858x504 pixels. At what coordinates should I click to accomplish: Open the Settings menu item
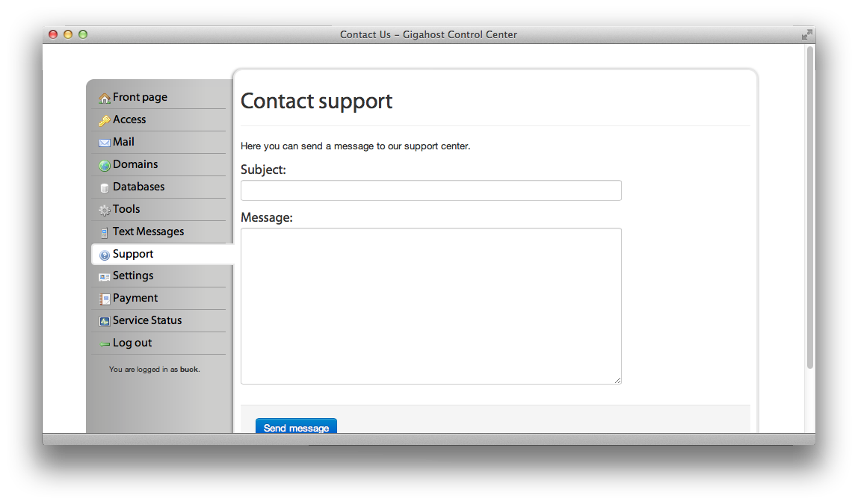(x=133, y=276)
